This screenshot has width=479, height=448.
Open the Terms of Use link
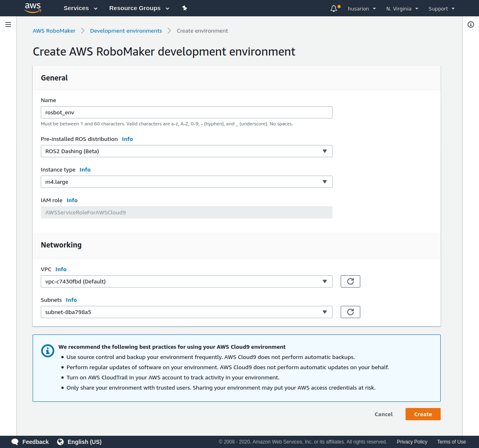point(451,442)
